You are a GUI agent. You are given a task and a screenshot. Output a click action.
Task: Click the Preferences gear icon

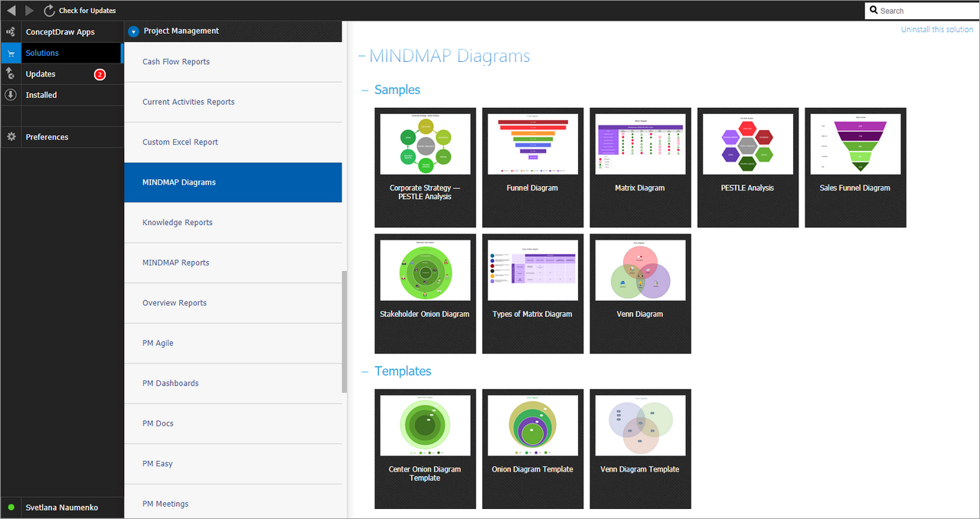[x=11, y=137]
